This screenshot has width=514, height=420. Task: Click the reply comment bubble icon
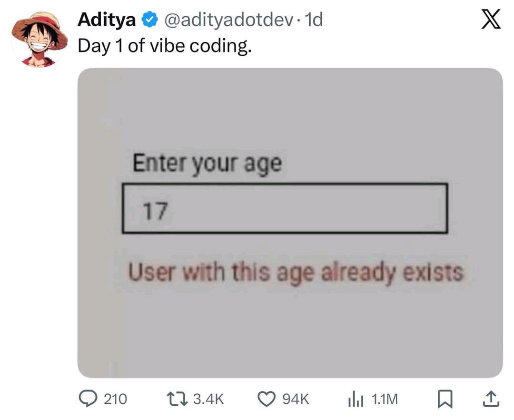(88, 399)
